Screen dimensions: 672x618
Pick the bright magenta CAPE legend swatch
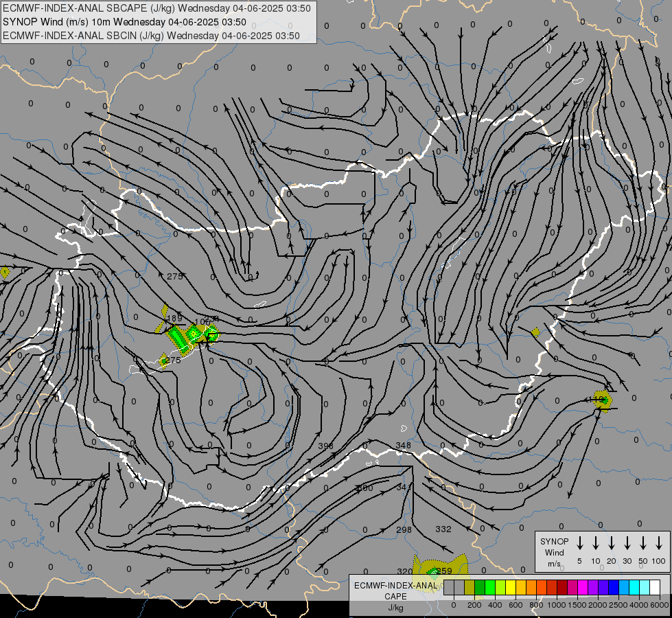(x=583, y=587)
